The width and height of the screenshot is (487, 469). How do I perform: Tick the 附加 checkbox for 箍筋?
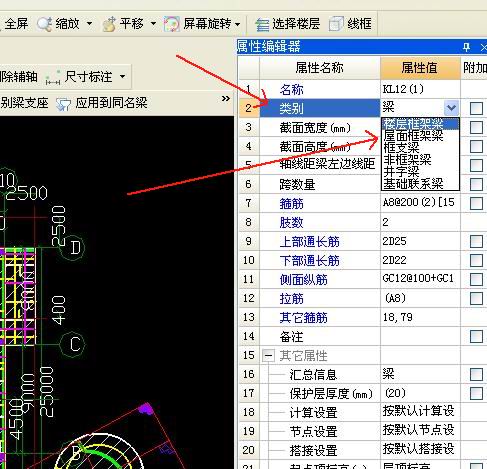[476, 203]
